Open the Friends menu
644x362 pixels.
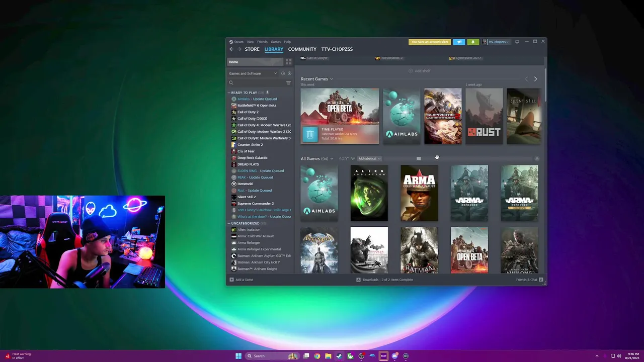click(x=262, y=42)
